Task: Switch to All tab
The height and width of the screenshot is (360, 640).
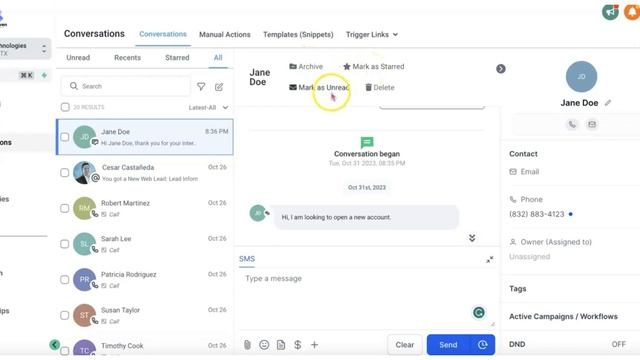Action: [218, 58]
